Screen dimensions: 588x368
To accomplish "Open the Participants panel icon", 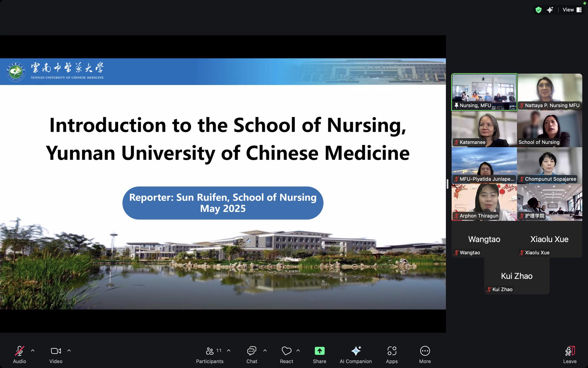I will point(210,351).
